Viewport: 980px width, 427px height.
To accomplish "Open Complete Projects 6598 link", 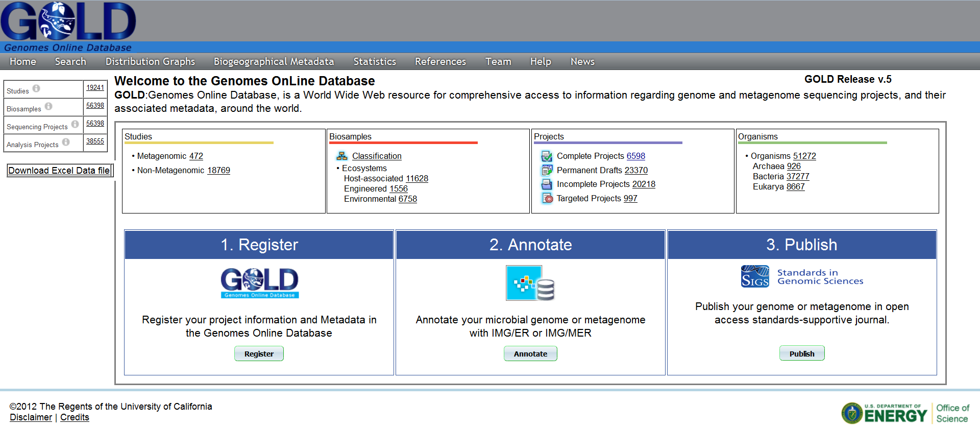I will click(x=636, y=156).
